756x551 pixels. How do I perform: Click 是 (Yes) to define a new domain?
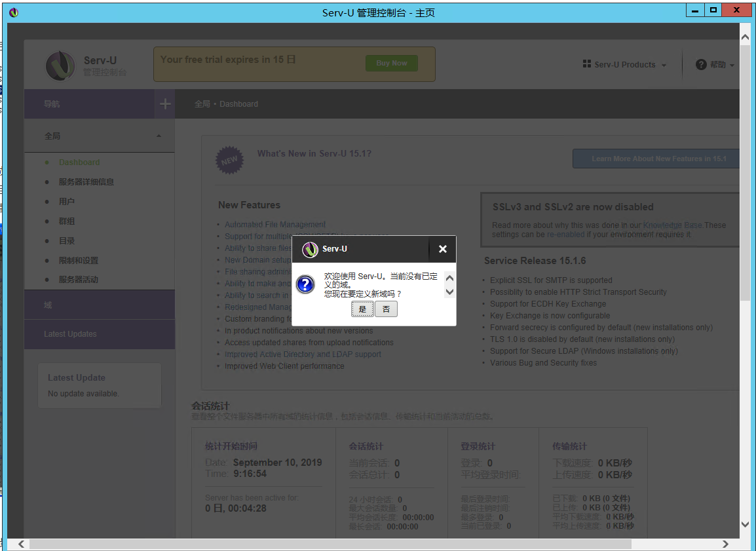click(362, 309)
